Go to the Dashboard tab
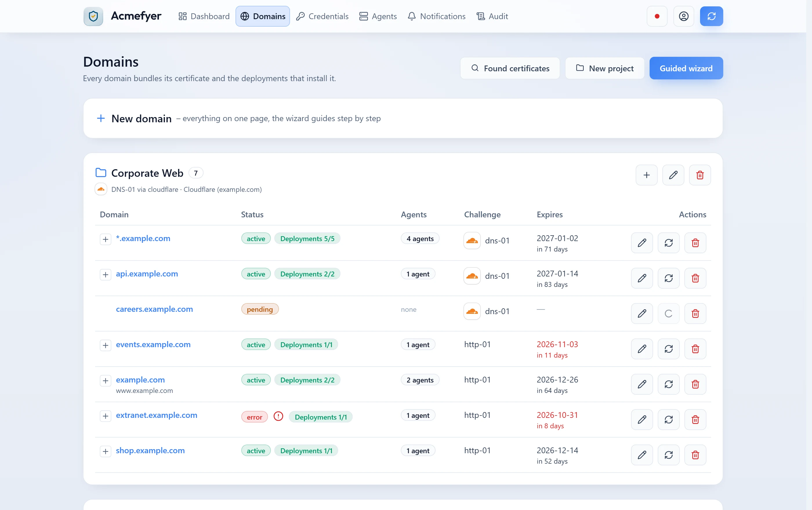 click(204, 16)
